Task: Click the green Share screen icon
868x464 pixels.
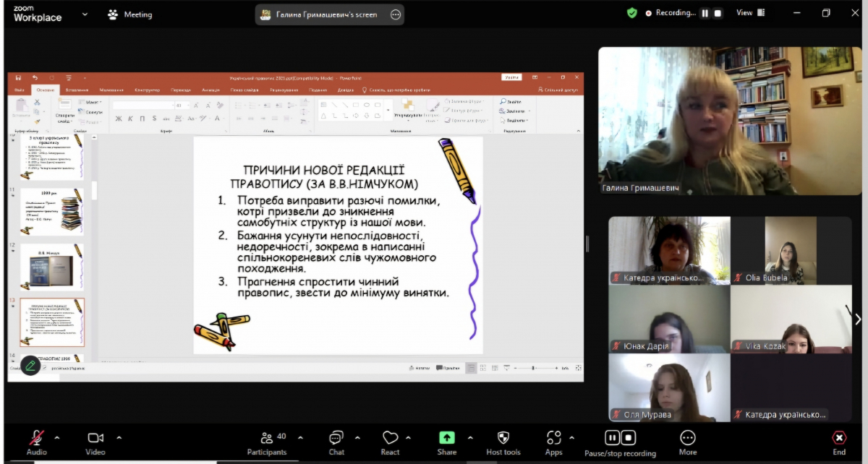Action: [x=447, y=438]
